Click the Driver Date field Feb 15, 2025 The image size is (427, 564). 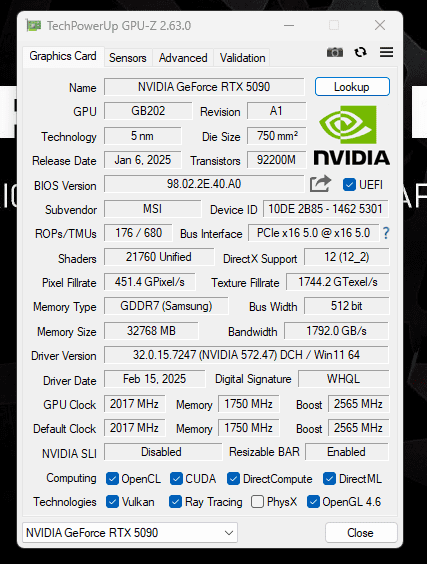click(x=155, y=379)
